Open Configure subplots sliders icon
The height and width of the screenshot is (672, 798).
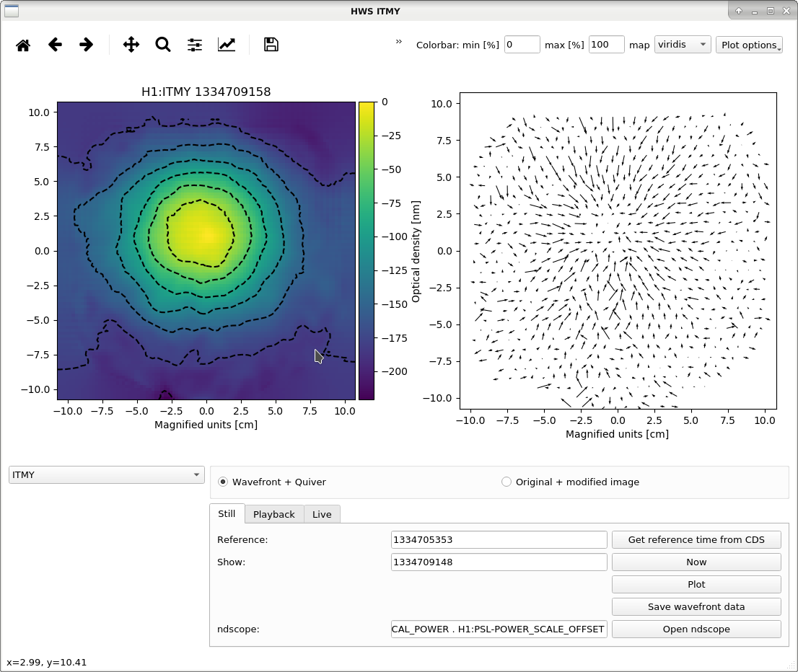(194, 45)
